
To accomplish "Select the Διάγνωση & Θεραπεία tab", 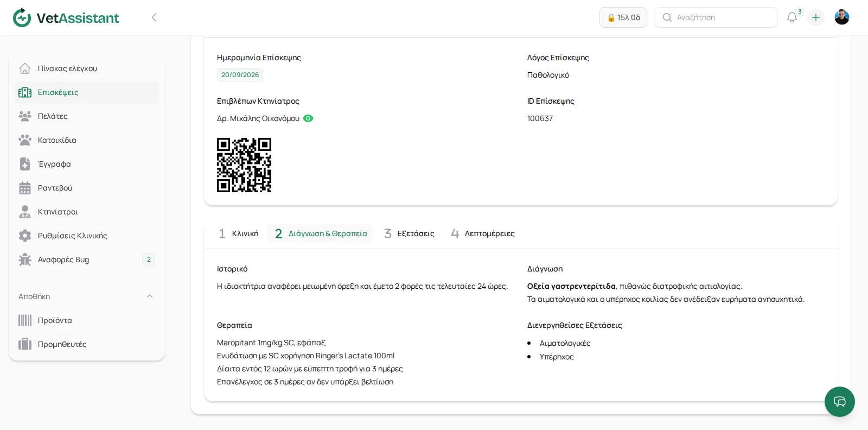I will (x=321, y=233).
